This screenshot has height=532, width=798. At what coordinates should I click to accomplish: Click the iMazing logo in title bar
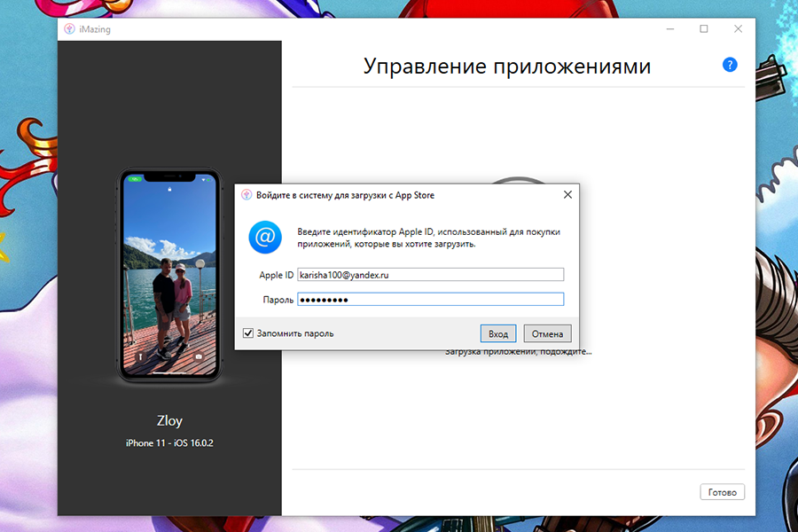coord(69,29)
